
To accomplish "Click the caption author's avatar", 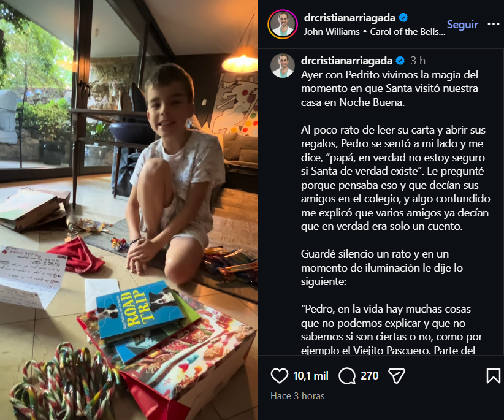I will pos(283,66).
